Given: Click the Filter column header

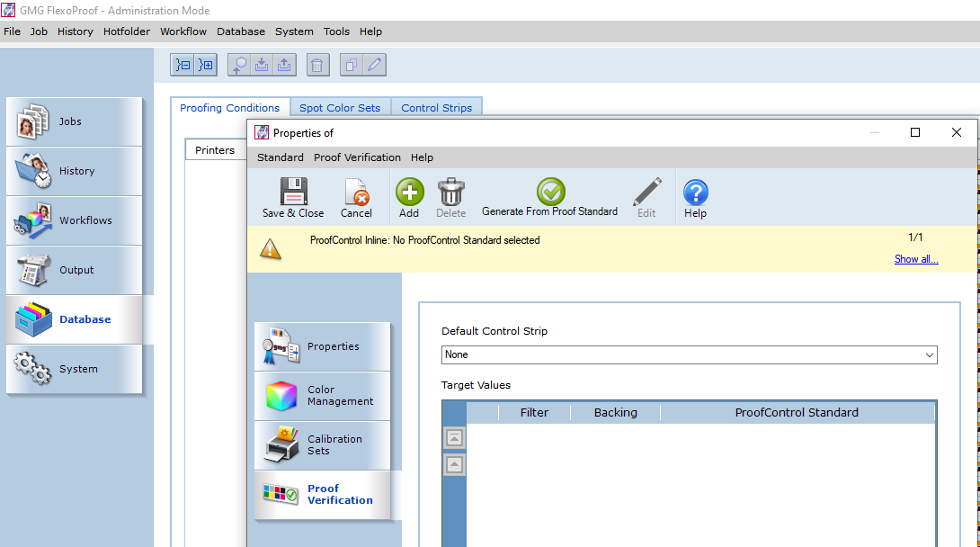Looking at the screenshot, I should tap(534, 413).
